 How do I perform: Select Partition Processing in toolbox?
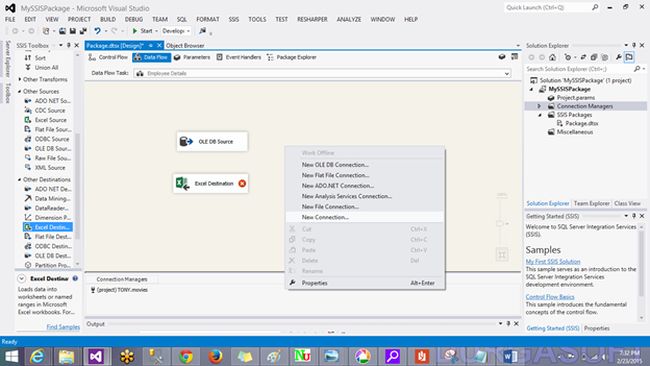tap(47, 265)
